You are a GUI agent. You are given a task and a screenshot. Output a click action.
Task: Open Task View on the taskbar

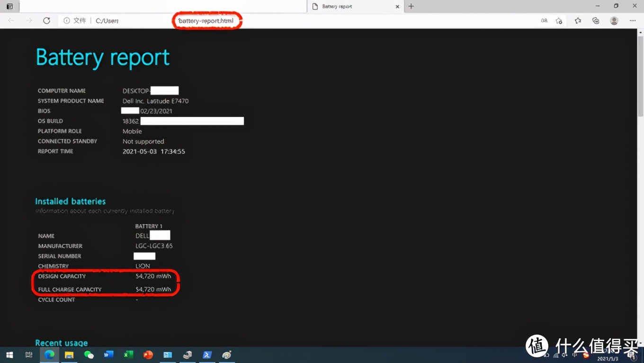(29, 354)
